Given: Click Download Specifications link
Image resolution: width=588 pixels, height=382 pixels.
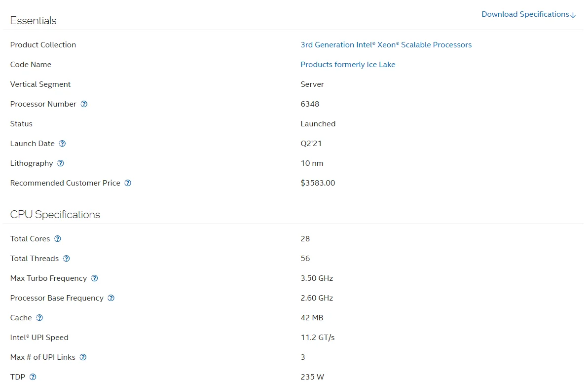Looking at the screenshot, I should coord(528,14).
